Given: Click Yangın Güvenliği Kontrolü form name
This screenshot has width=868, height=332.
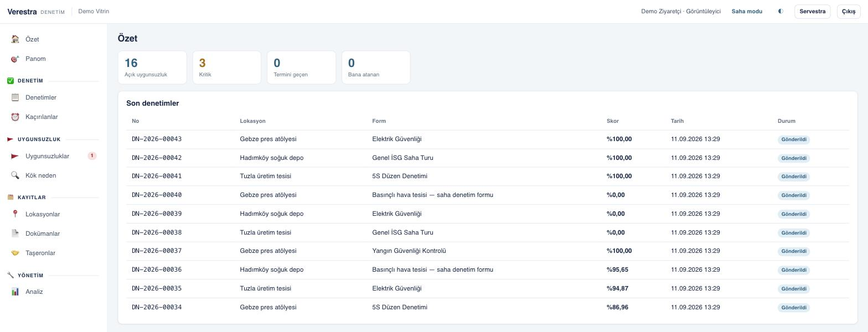Looking at the screenshot, I should point(409,251).
